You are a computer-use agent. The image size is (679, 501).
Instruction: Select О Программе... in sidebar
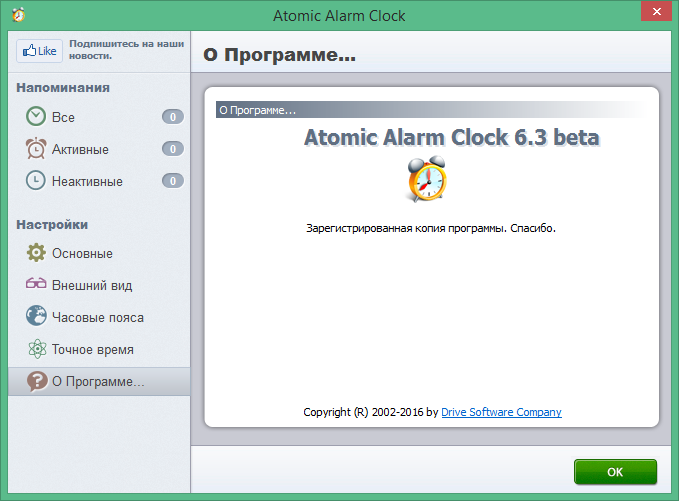click(x=99, y=381)
